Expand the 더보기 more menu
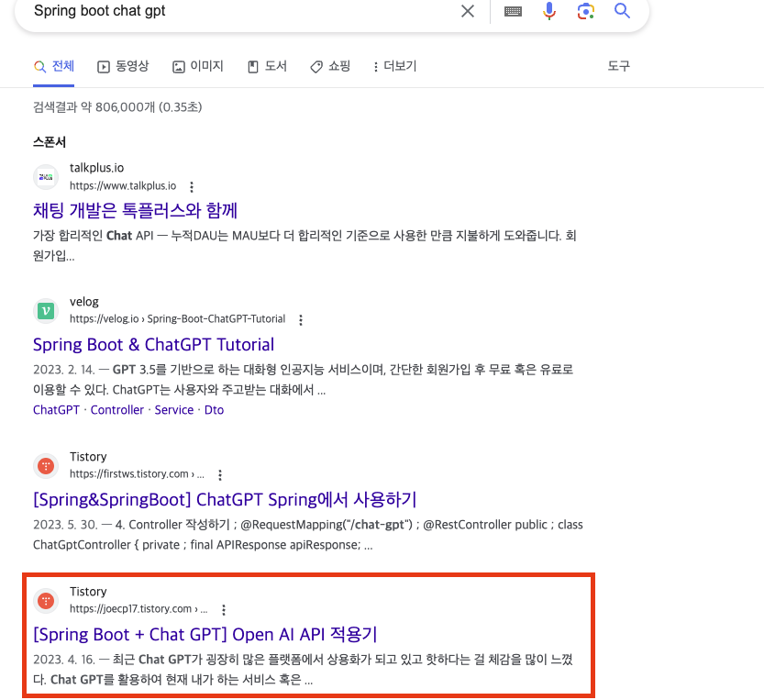 coord(394,66)
